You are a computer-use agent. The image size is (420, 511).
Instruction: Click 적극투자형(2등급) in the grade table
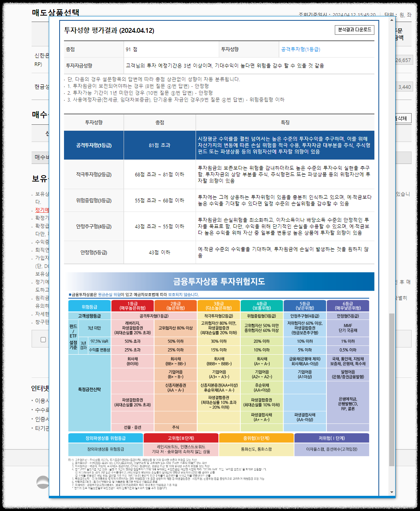(x=94, y=174)
